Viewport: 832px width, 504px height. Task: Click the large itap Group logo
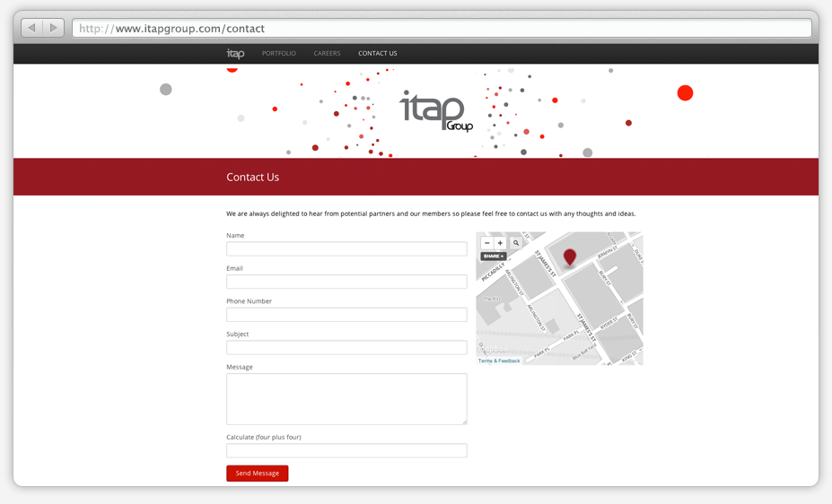click(x=436, y=111)
